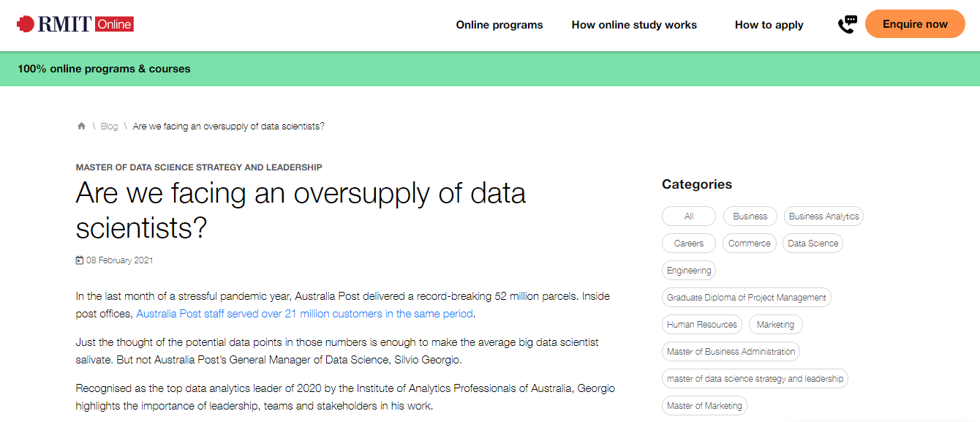This screenshot has height=422, width=980.
Task: Choose the Human Resources category
Action: [702, 325]
